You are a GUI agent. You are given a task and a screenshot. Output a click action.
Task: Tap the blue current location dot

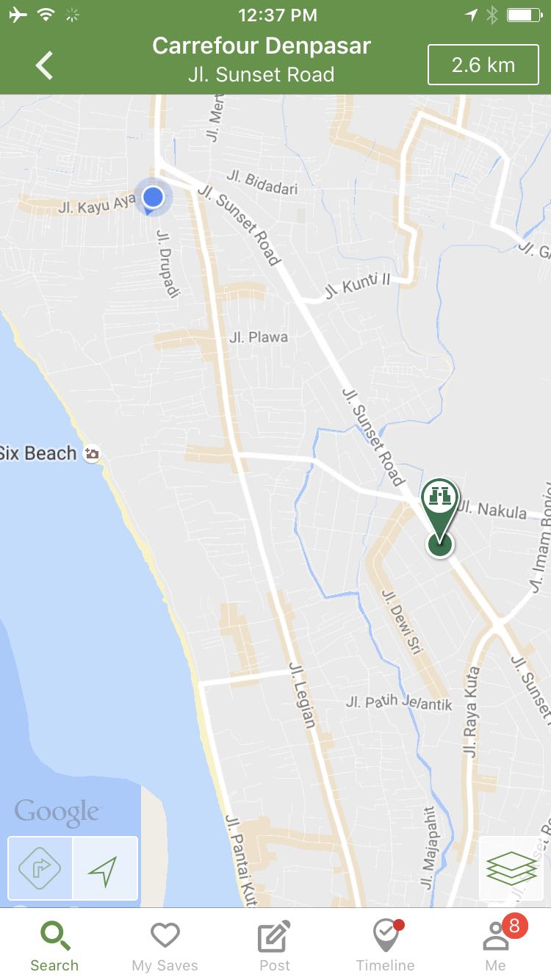[x=153, y=198]
